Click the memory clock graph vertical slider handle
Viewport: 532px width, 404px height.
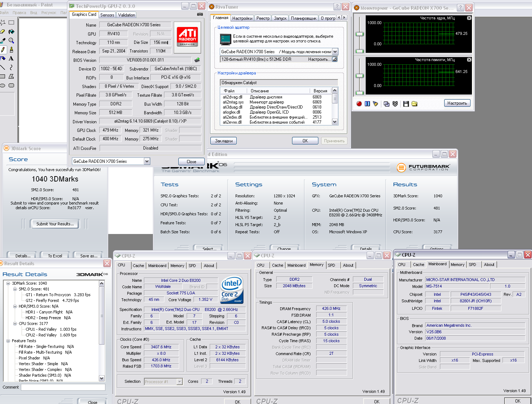[360, 76]
